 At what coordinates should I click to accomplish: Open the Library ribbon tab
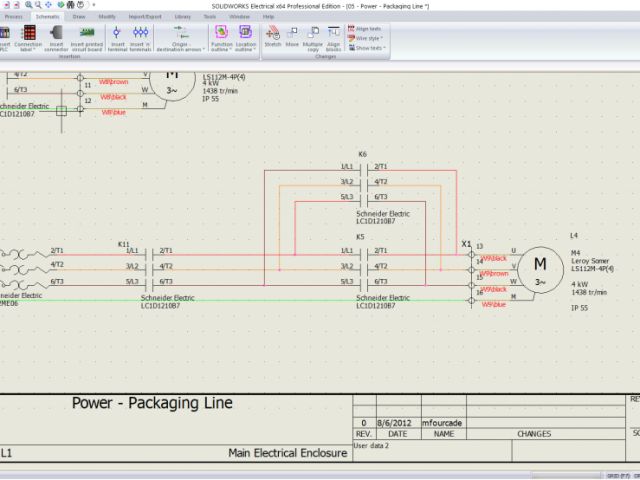pyautogui.click(x=182, y=17)
